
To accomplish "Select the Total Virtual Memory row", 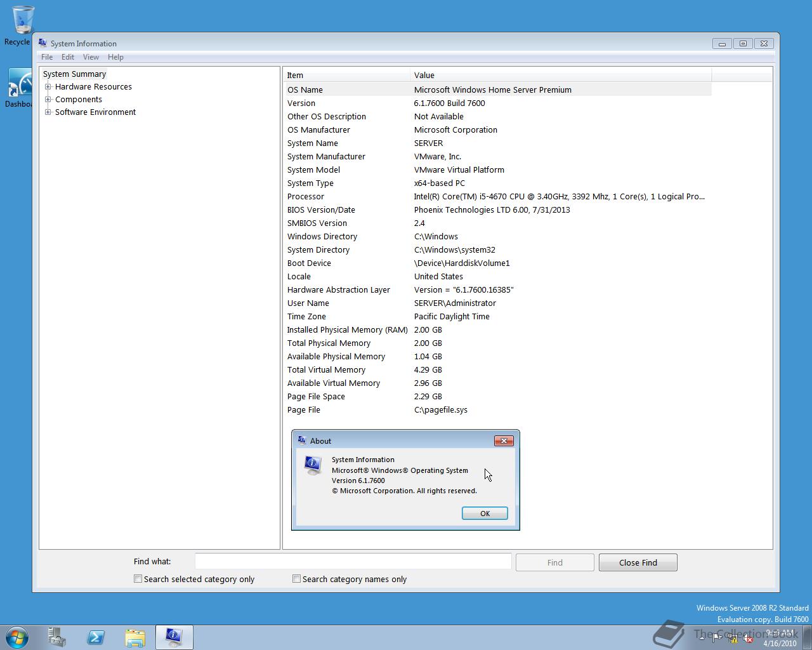I will pos(497,369).
